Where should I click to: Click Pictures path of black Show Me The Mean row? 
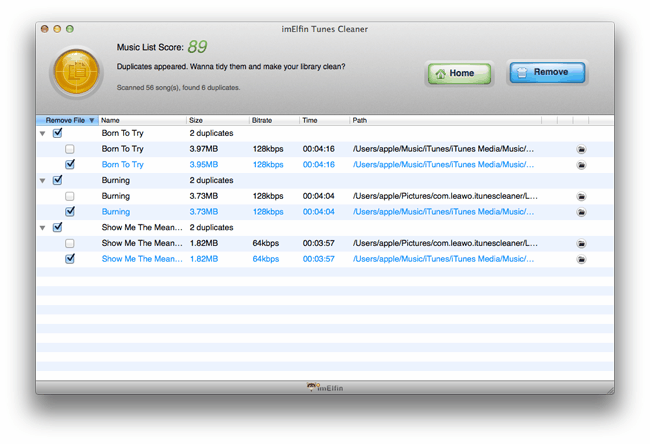click(445, 243)
